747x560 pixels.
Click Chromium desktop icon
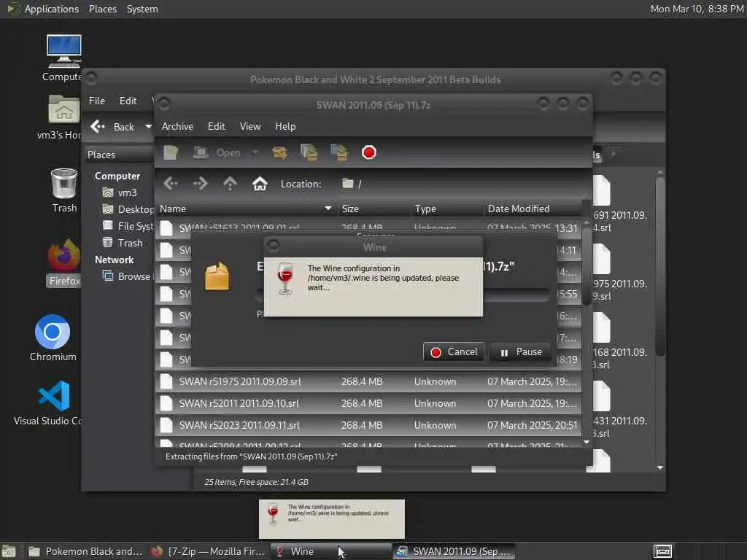(x=53, y=338)
